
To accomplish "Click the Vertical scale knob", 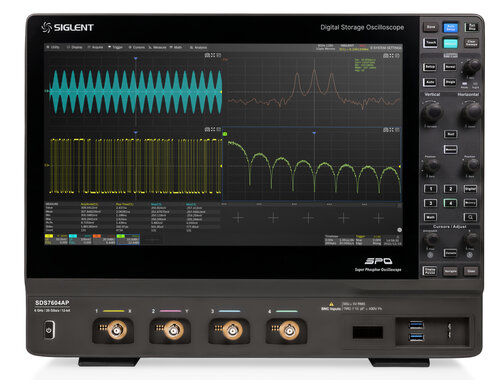I will coord(432,112).
